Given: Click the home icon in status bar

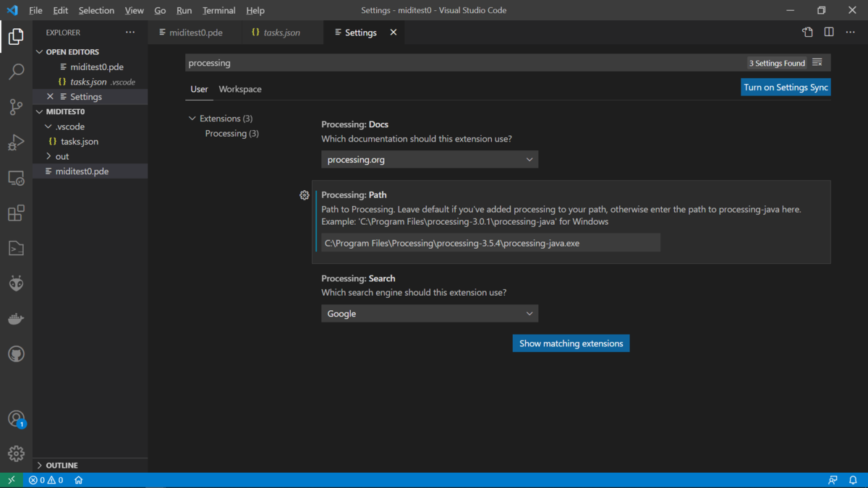Looking at the screenshot, I should point(79,480).
